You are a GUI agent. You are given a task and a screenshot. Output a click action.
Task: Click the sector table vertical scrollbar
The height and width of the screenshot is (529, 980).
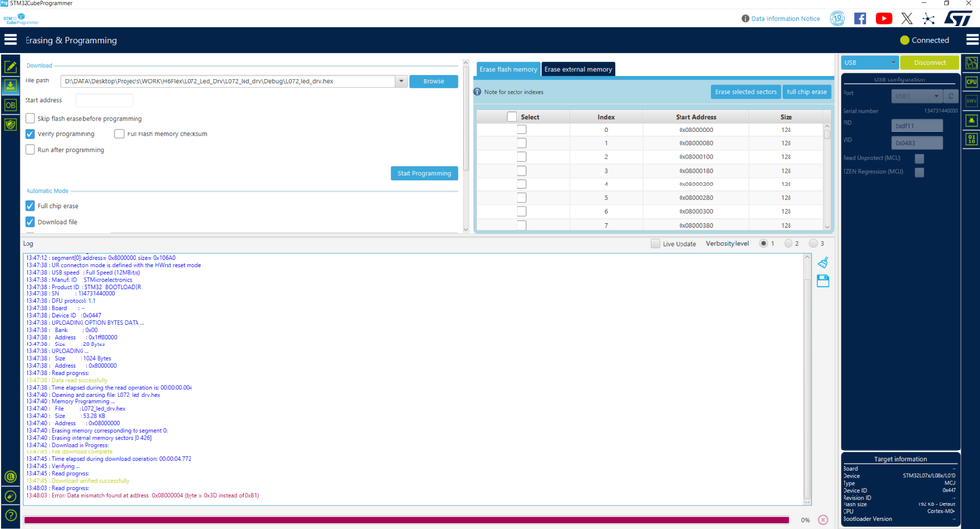coord(827,176)
